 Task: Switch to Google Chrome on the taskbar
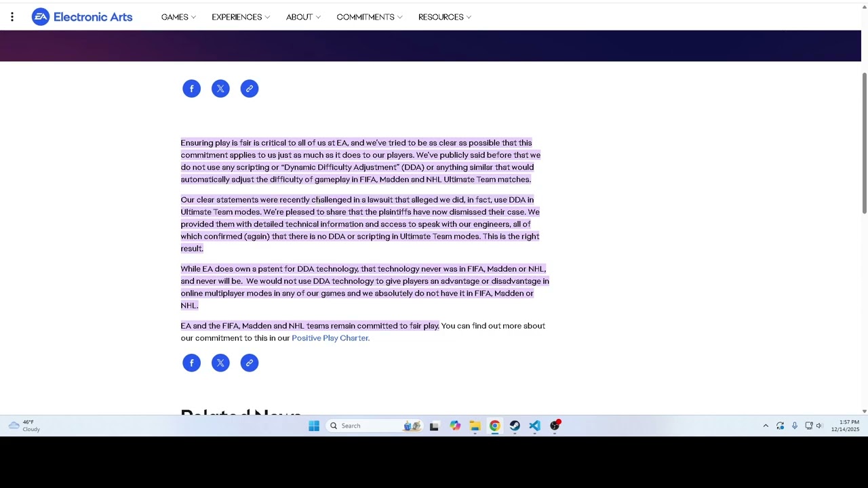point(495,426)
